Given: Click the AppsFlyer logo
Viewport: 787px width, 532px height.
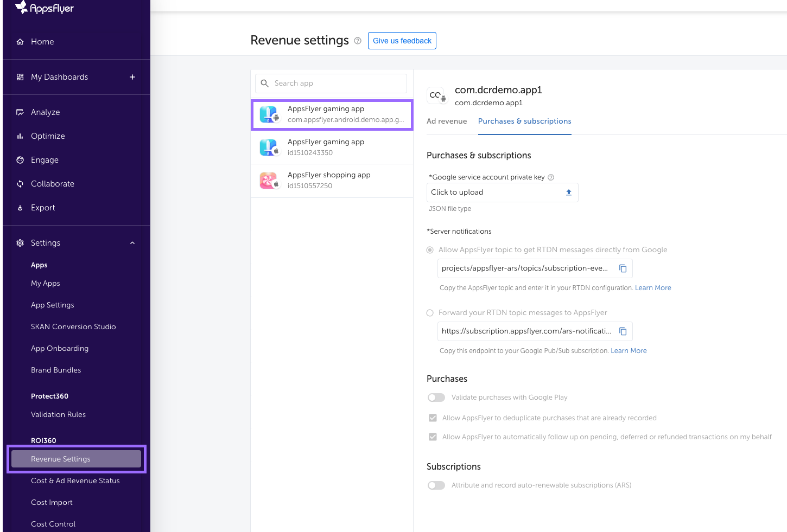Looking at the screenshot, I should pos(45,8).
